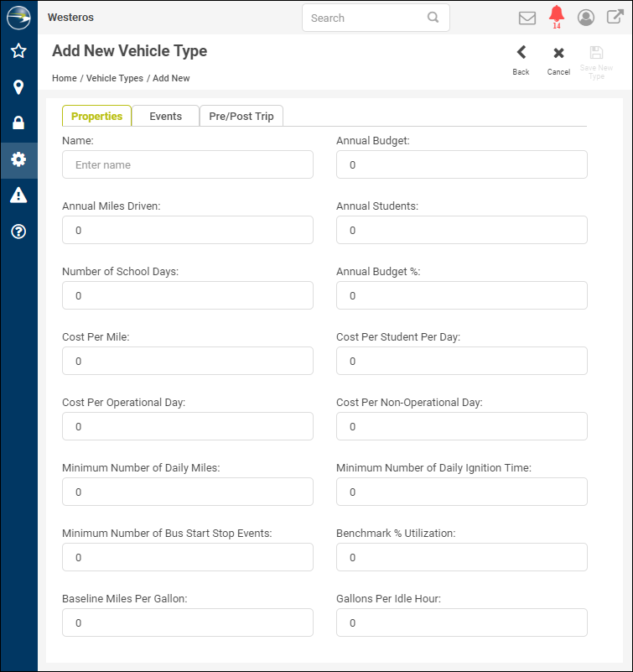Open the help question mark icon
The height and width of the screenshot is (672, 633).
18,232
